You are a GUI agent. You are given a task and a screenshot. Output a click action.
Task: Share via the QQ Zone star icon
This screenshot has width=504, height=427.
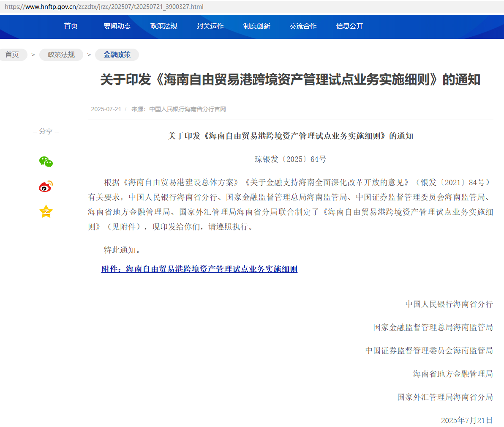[46, 211]
